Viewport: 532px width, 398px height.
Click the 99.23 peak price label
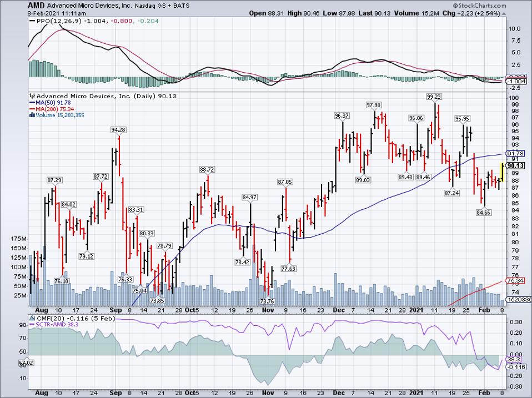point(434,97)
